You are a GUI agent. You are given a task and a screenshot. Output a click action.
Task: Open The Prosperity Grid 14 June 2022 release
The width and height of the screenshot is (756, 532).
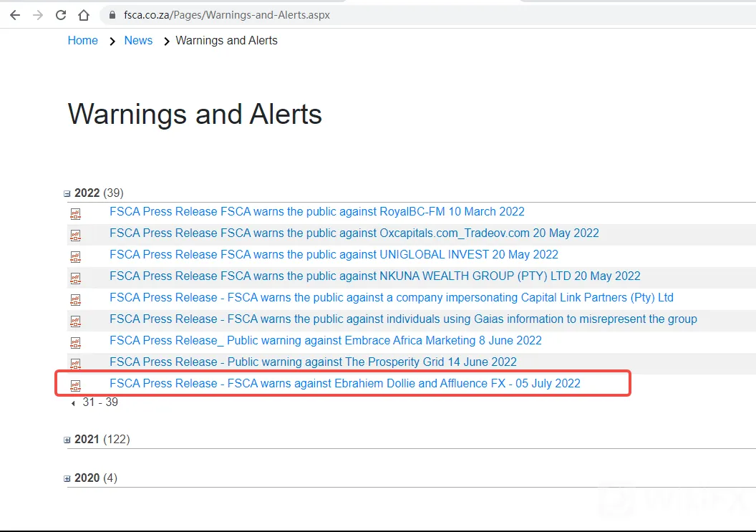pos(313,362)
